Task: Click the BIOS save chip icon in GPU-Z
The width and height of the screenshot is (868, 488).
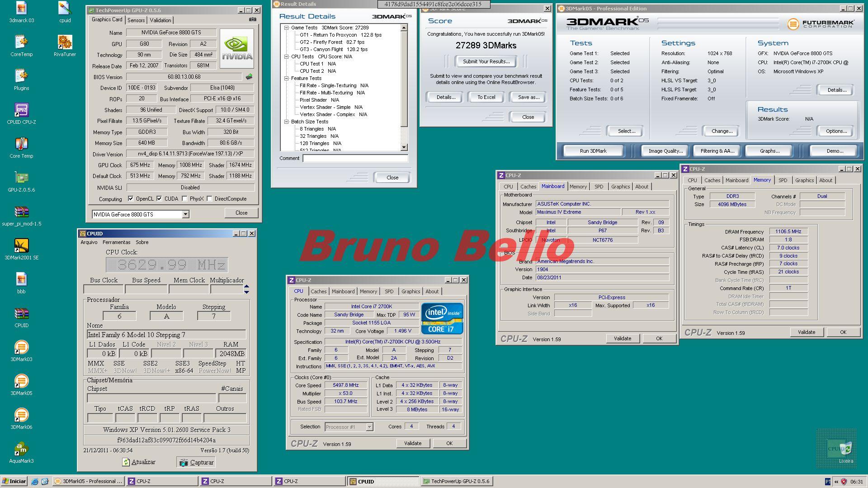Action: [x=249, y=77]
